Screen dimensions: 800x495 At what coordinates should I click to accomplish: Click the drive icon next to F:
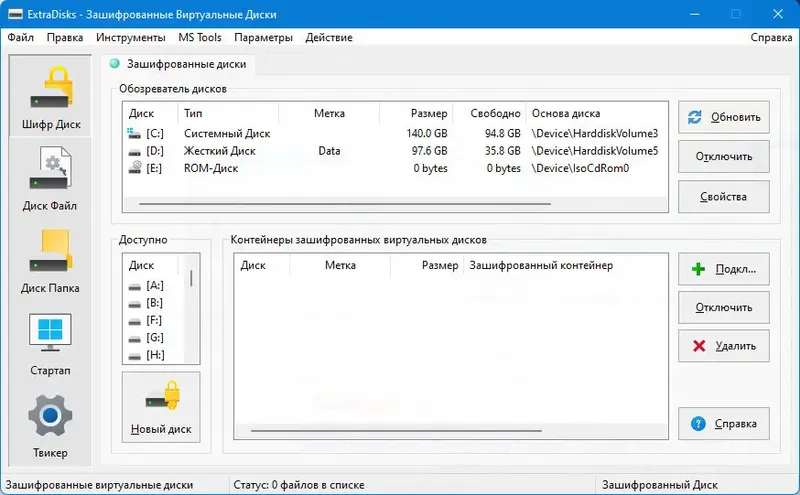[135, 321]
